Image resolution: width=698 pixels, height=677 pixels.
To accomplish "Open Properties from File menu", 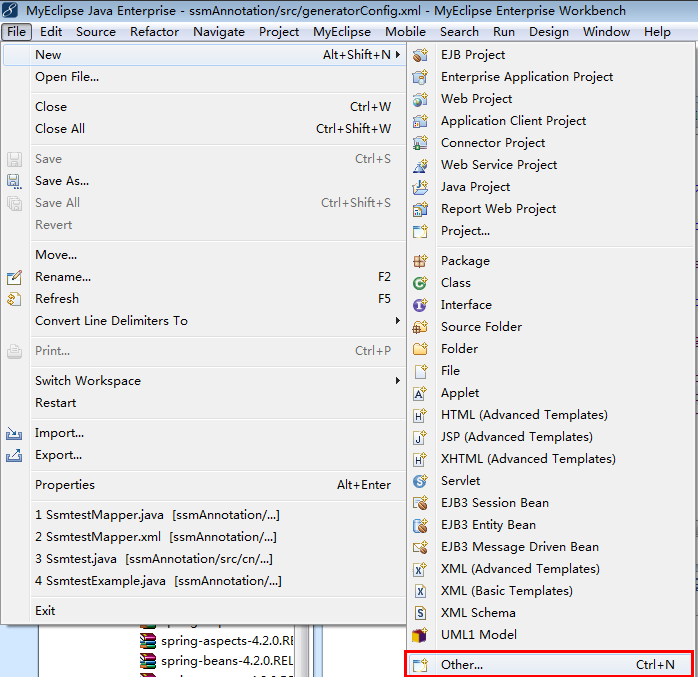I will [204, 485].
